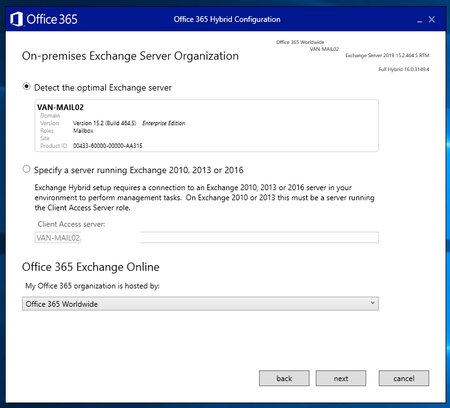Close the Hybrid Configuration window
The image size is (450, 408).
click(432, 19)
